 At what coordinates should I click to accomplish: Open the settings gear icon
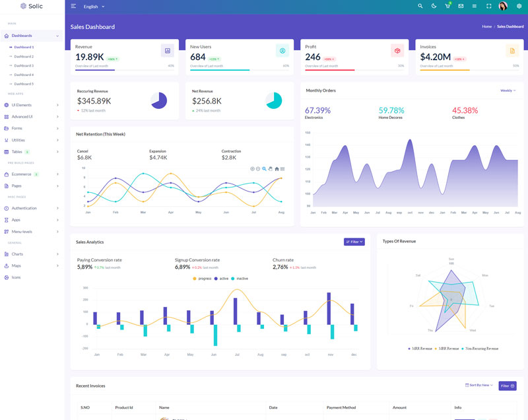pos(519,6)
